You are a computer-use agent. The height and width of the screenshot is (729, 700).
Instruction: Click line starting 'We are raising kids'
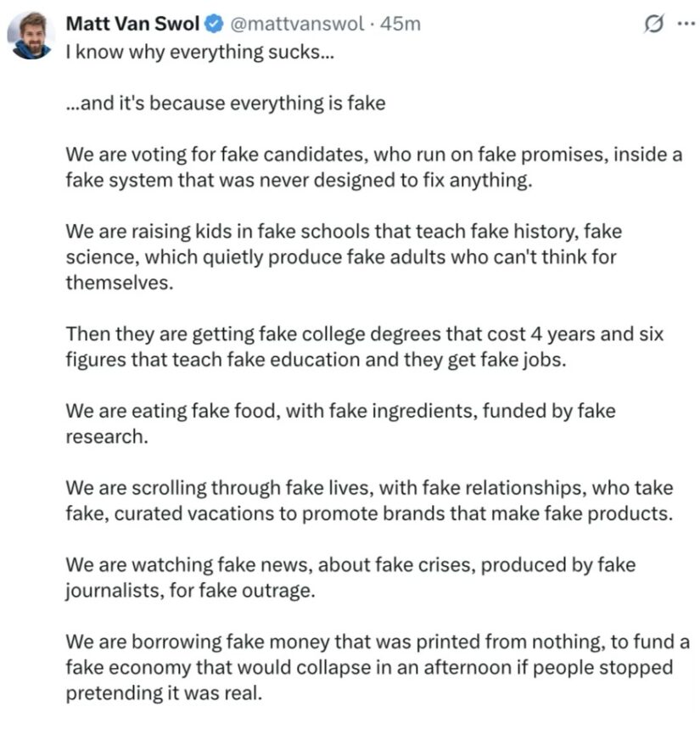click(x=344, y=232)
